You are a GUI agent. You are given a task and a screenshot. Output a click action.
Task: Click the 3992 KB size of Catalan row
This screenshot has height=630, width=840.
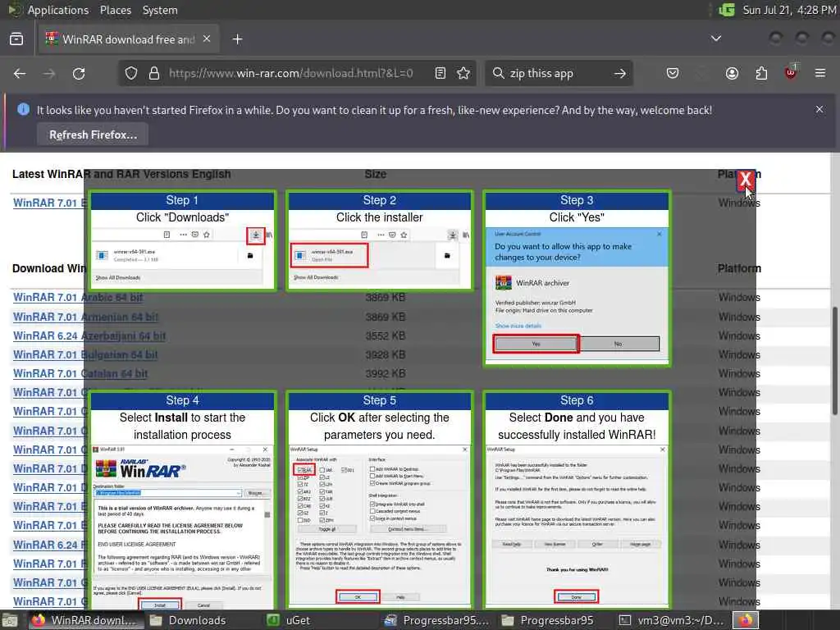386,373
